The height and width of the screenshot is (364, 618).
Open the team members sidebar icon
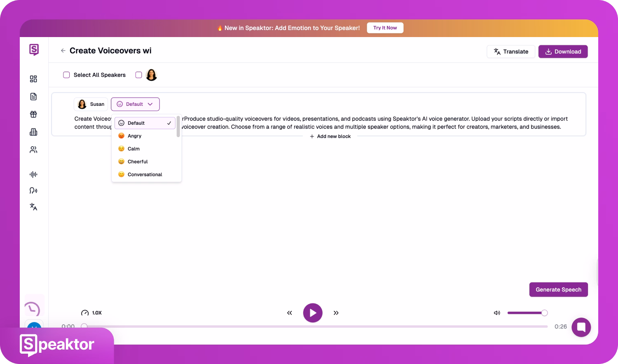pos(33,150)
